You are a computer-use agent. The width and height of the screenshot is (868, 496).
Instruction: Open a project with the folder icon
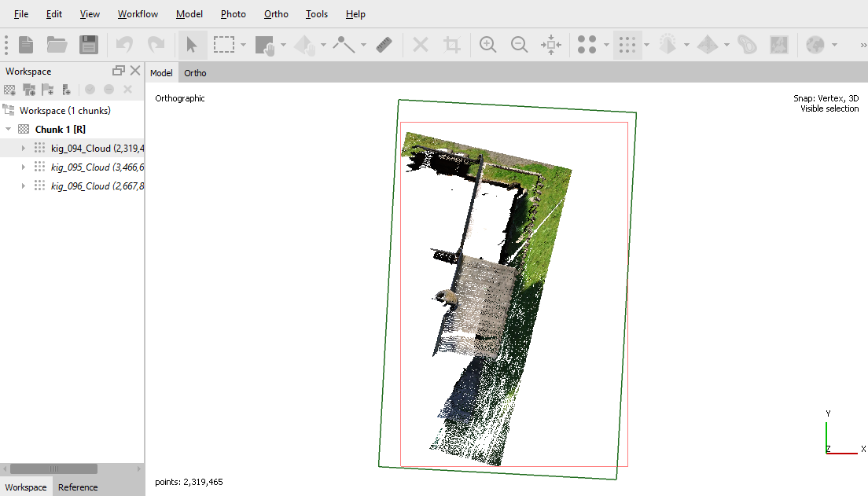57,45
